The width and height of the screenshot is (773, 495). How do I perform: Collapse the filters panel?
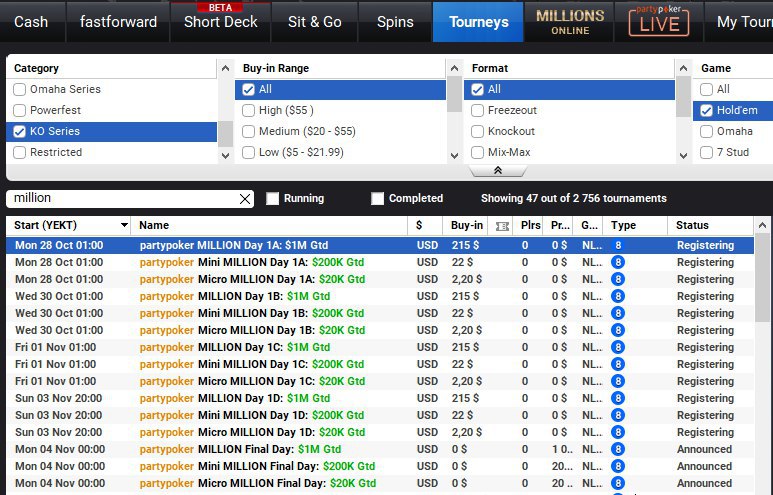tap(498, 171)
